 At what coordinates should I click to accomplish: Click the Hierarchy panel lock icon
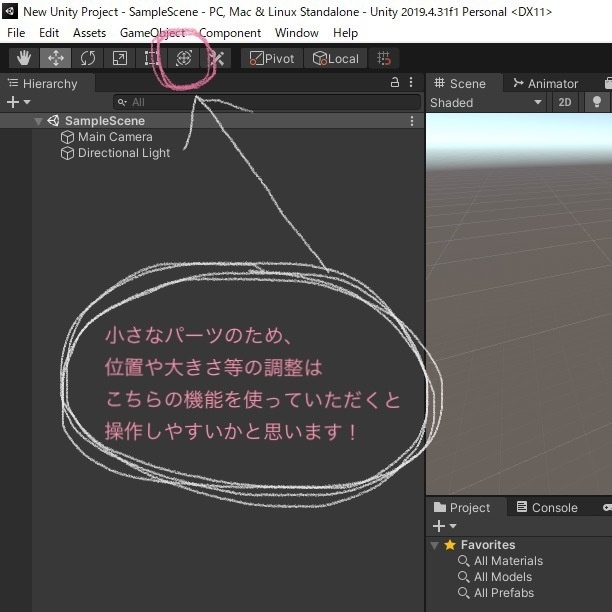click(395, 82)
